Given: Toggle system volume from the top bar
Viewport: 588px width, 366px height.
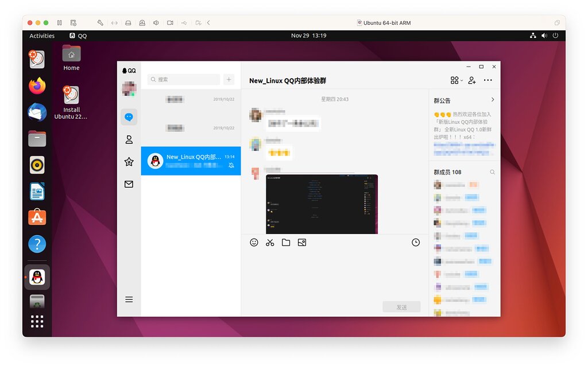Looking at the screenshot, I should click(544, 35).
